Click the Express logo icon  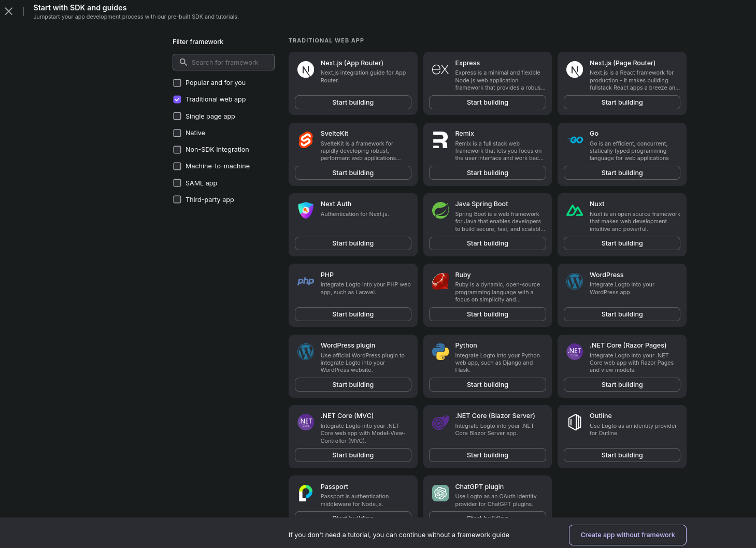440,69
